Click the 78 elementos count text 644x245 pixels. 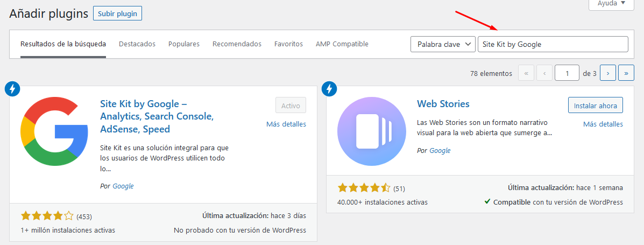click(491, 74)
